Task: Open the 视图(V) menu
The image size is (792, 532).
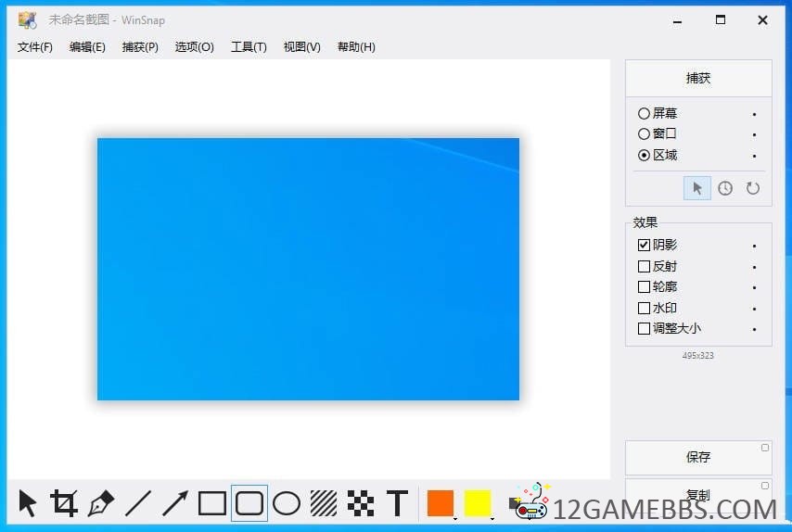Action: 302,47
